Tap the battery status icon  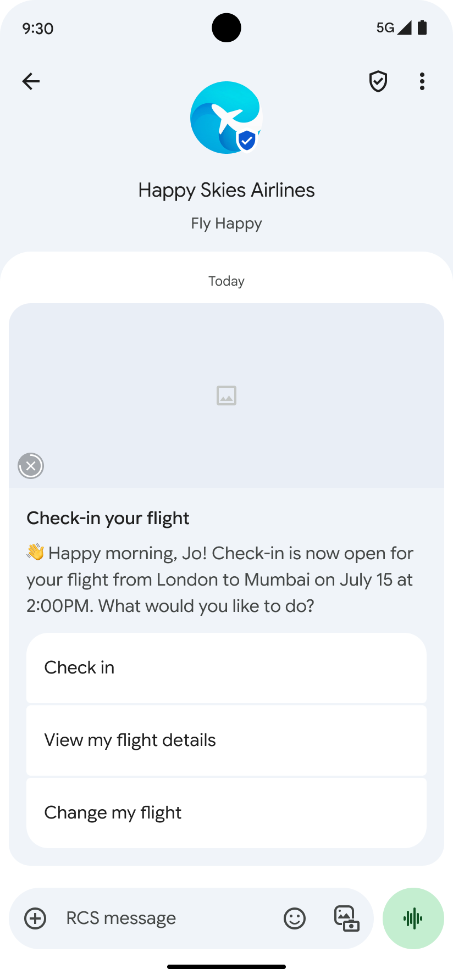tap(422, 28)
